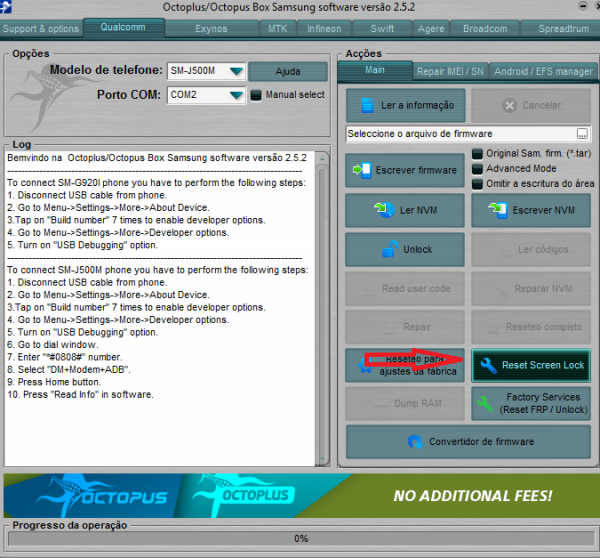Screen dimensions: 600x558
Task: Click the Repair button
Action: (405, 327)
